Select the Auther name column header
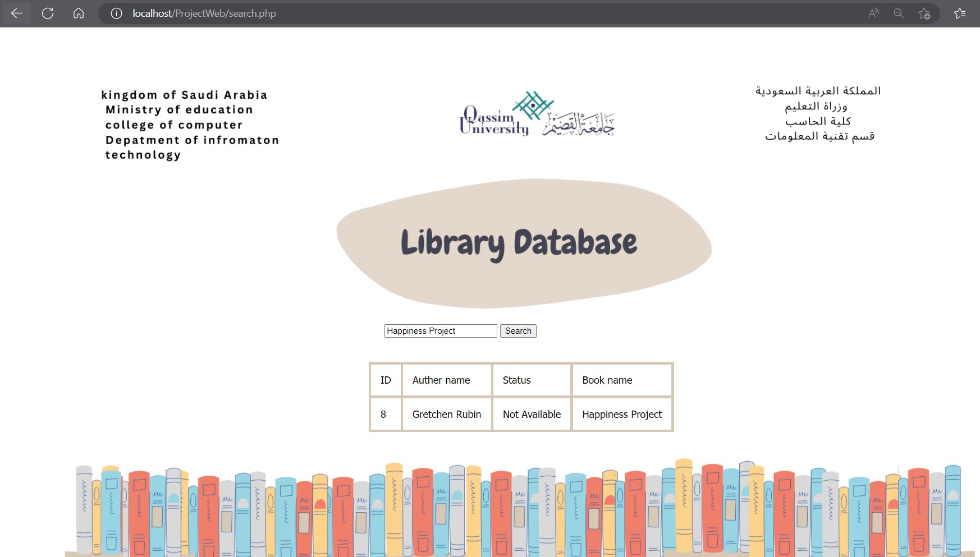Image resolution: width=980 pixels, height=557 pixels. (x=441, y=380)
